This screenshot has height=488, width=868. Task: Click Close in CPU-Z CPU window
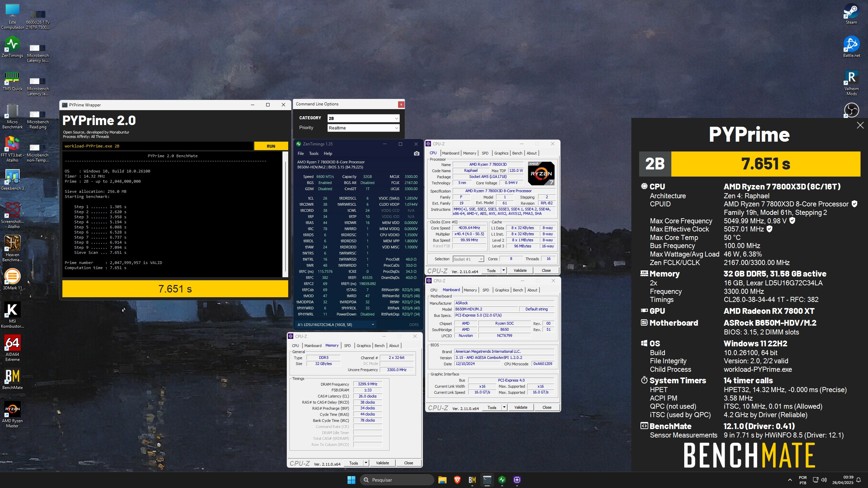(x=546, y=270)
